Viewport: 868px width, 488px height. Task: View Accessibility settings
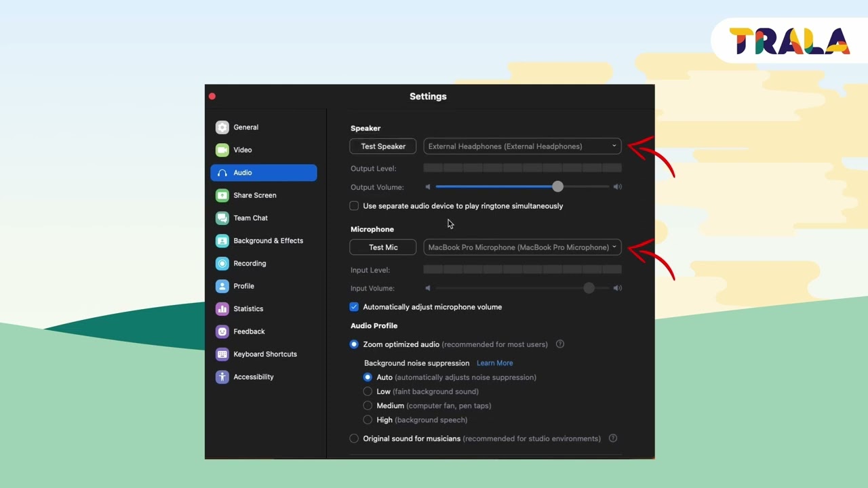pos(264,377)
